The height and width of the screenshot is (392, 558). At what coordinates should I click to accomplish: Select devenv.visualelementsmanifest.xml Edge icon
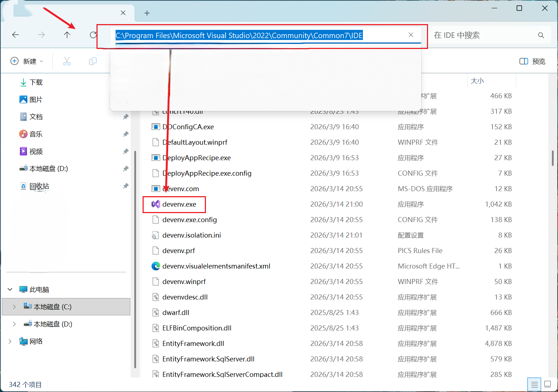pos(156,266)
